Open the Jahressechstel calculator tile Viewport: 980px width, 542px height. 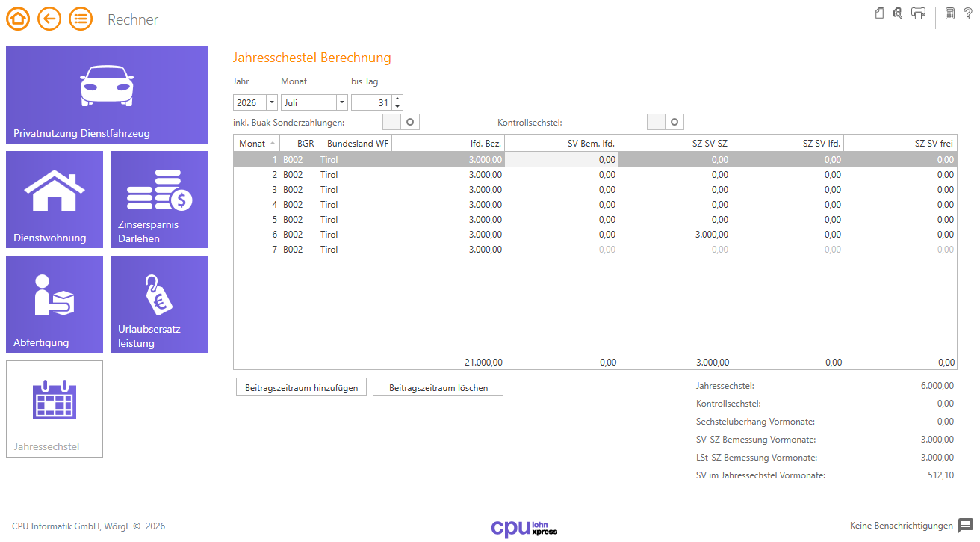click(54, 409)
